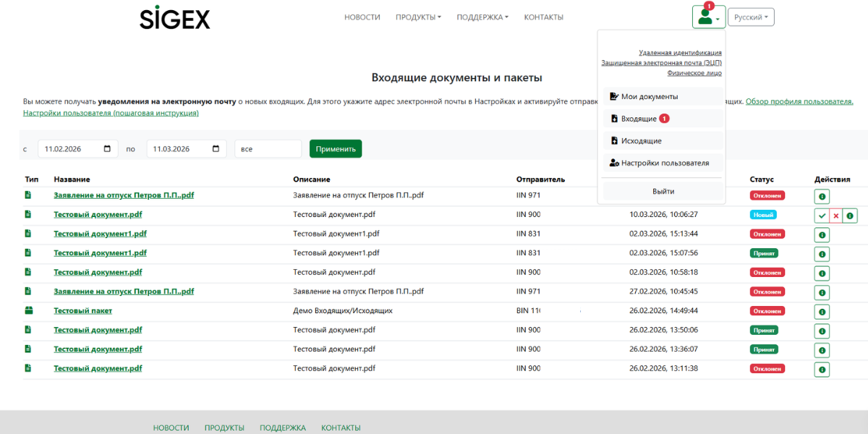This screenshot has height=434, width=868.
Task: Click info icon in the last table row
Action: click(822, 370)
